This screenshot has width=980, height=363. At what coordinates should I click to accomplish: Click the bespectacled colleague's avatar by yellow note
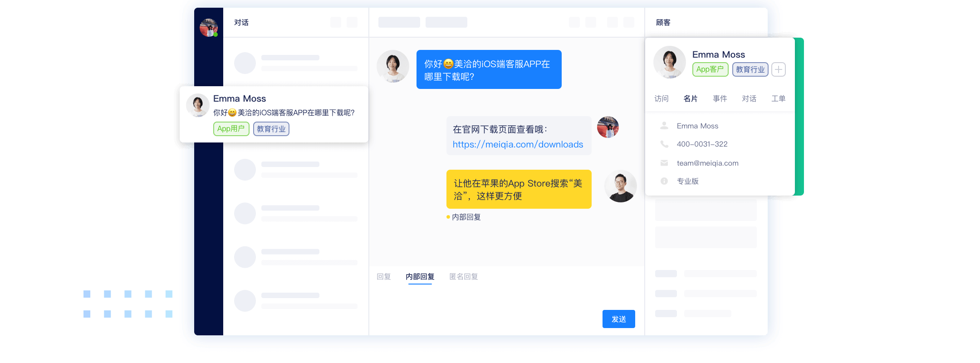[x=620, y=186]
